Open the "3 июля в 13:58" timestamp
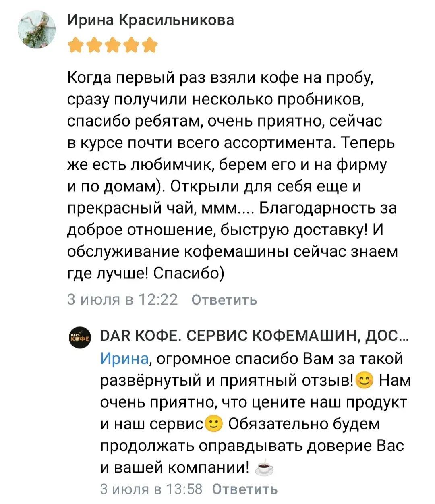This screenshot has height=504, width=435. click(151, 489)
